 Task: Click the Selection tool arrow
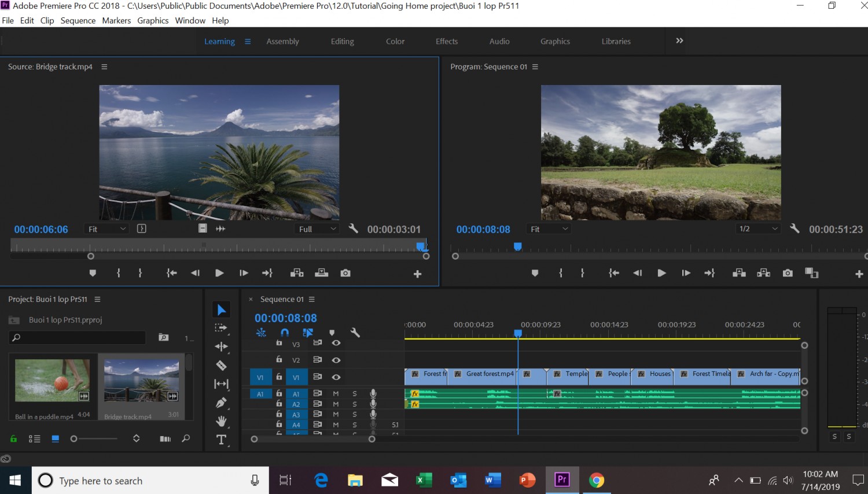tap(221, 310)
